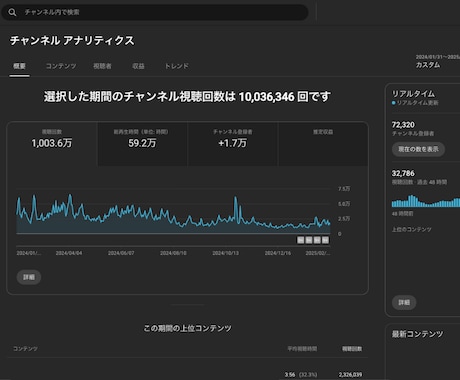This screenshot has height=380, width=460.
Task: Click the 詳細 button under the main chart
Action: click(x=29, y=277)
